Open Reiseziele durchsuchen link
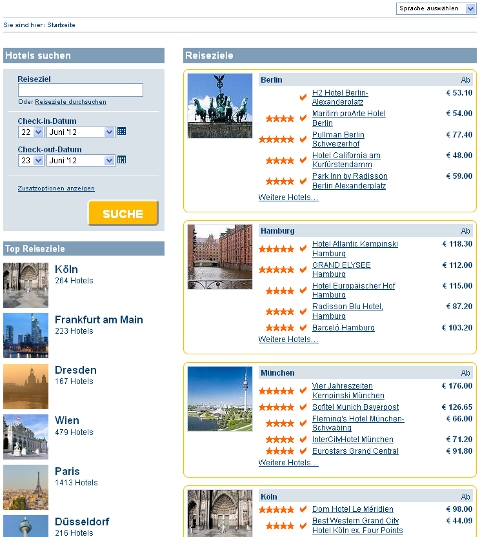The image size is (480, 537). coord(71,102)
